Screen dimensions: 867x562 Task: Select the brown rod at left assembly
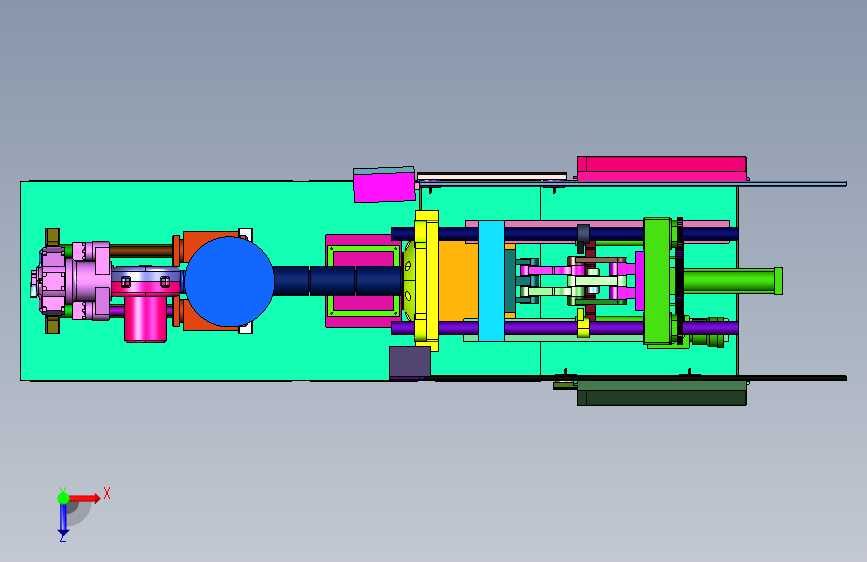click(x=142, y=251)
